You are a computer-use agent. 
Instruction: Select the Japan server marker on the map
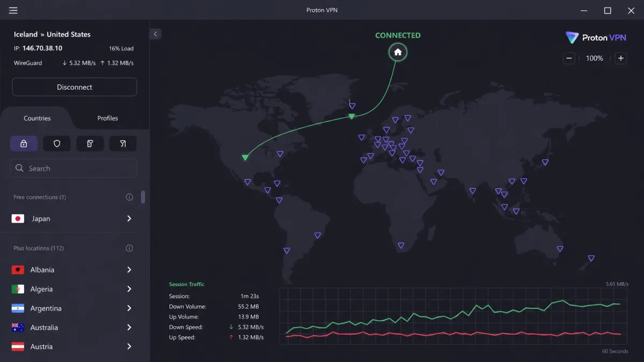(x=545, y=162)
